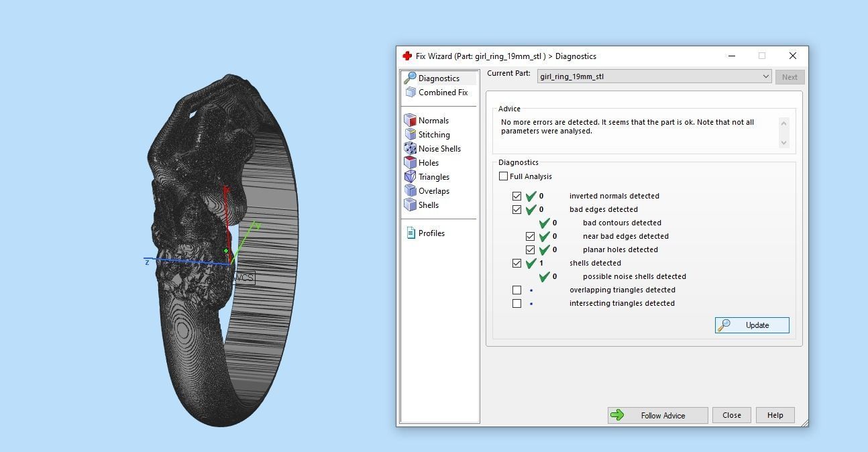
Task: Minimize the Fix Wizard dialog
Action: click(732, 56)
